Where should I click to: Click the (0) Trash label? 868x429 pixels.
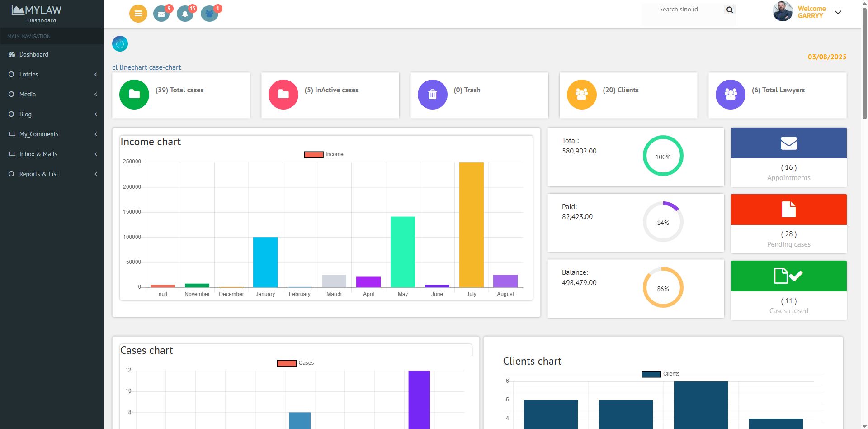coord(467,90)
